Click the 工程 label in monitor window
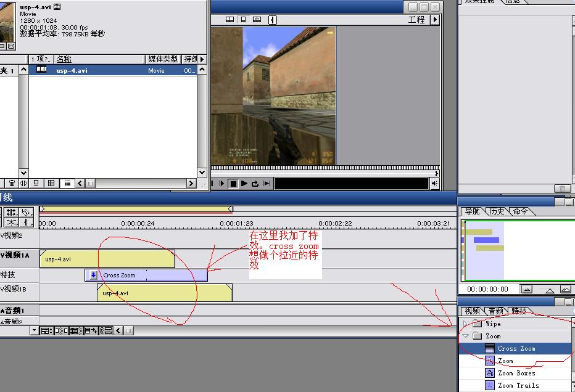 [416, 20]
